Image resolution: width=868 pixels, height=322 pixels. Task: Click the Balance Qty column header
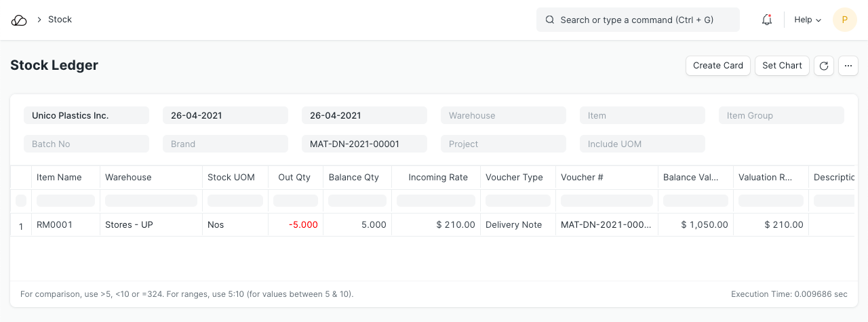(353, 178)
